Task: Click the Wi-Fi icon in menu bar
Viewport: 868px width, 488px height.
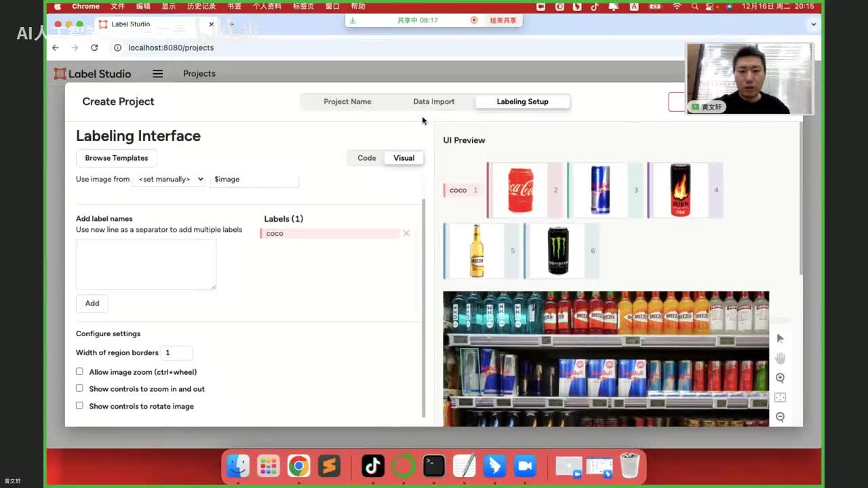Action: tap(677, 6)
